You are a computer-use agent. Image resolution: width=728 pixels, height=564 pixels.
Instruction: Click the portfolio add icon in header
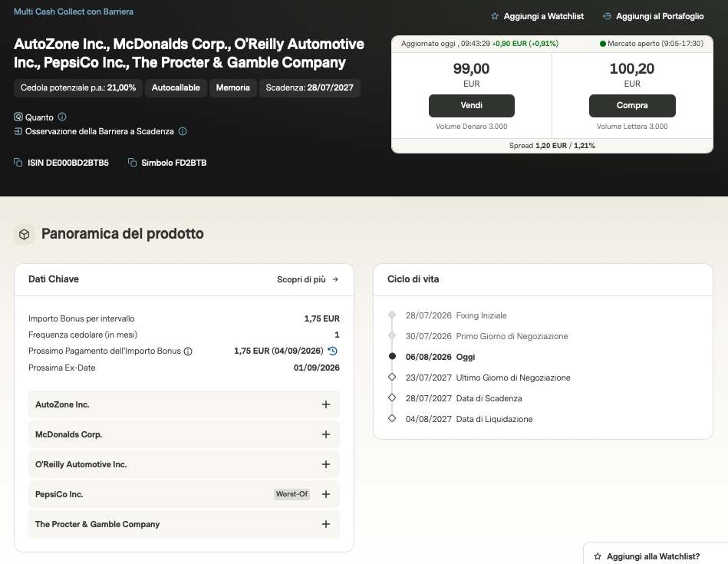tap(606, 16)
